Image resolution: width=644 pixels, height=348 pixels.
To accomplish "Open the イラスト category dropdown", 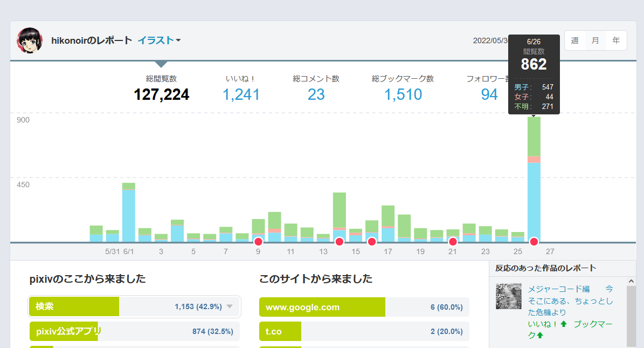I will (x=159, y=40).
